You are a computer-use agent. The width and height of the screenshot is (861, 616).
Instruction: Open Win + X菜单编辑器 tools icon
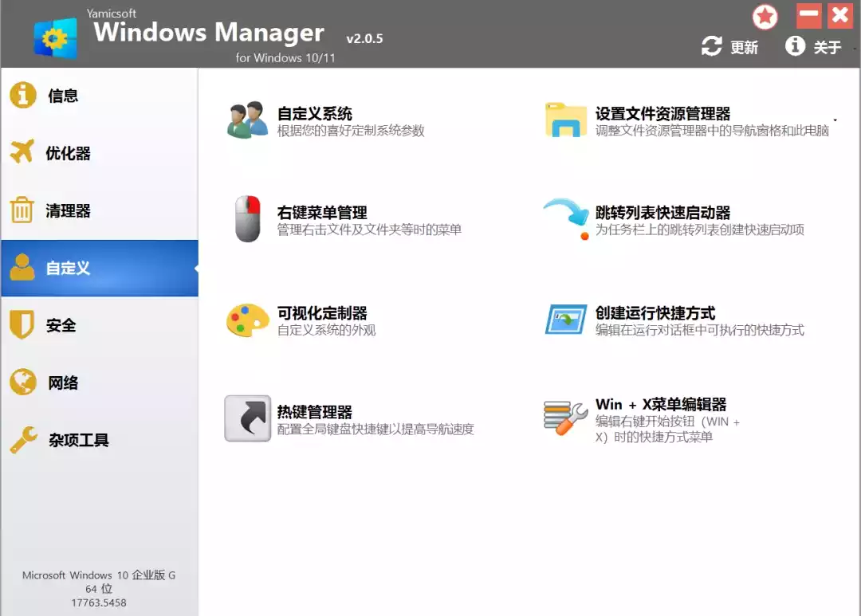pos(566,418)
